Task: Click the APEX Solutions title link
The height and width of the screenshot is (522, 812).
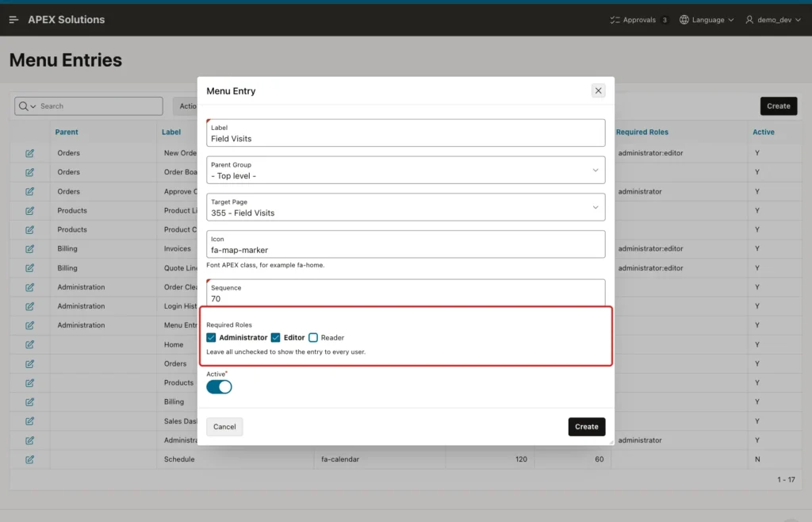Action: tap(67, 20)
